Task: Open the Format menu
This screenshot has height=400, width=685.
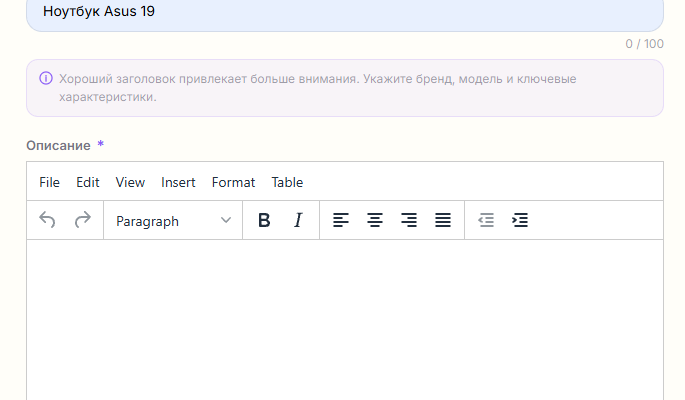Action: coord(233,182)
